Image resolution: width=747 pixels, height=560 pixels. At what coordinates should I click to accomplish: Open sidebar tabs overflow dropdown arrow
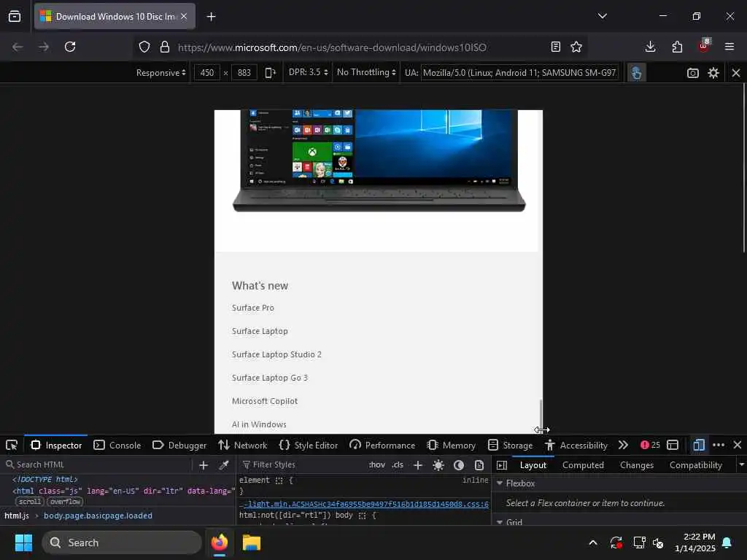click(x=741, y=464)
